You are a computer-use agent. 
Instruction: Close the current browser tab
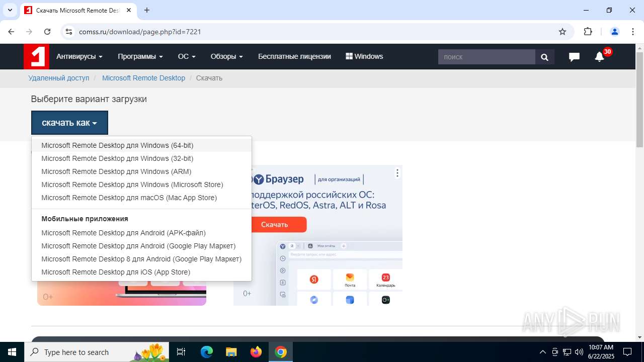pos(129,10)
